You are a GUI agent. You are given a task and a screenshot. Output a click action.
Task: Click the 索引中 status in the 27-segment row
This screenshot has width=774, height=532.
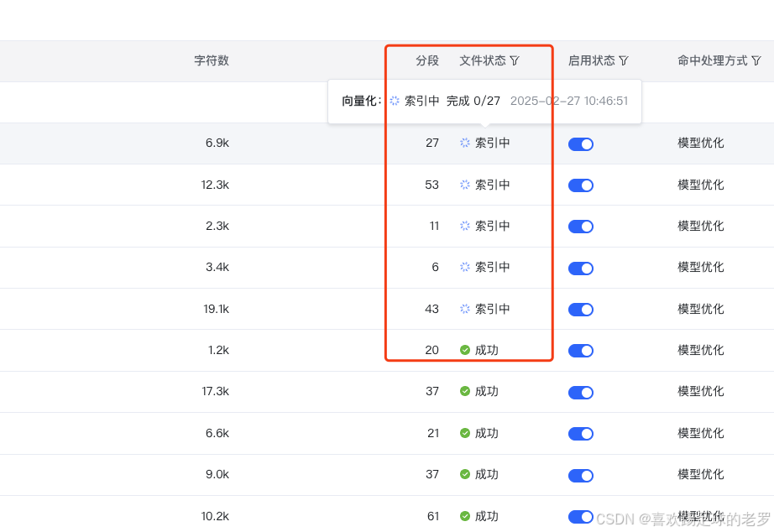(x=492, y=143)
